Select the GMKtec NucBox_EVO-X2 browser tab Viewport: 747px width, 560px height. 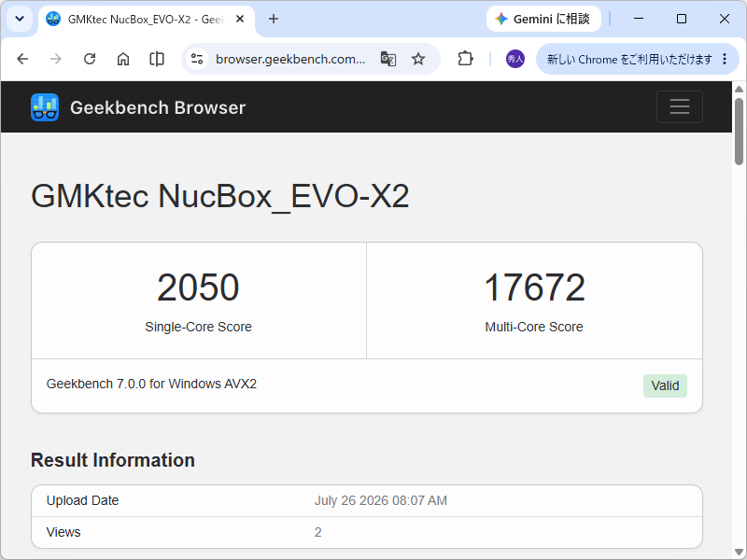point(146,19)
